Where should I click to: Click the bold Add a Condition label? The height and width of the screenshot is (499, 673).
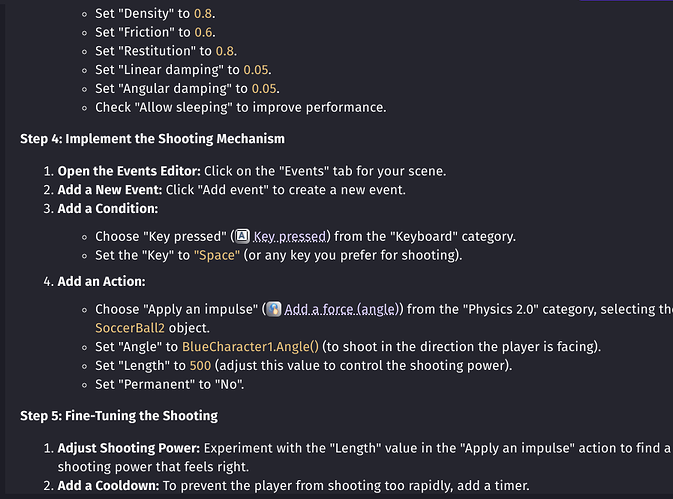108,209
